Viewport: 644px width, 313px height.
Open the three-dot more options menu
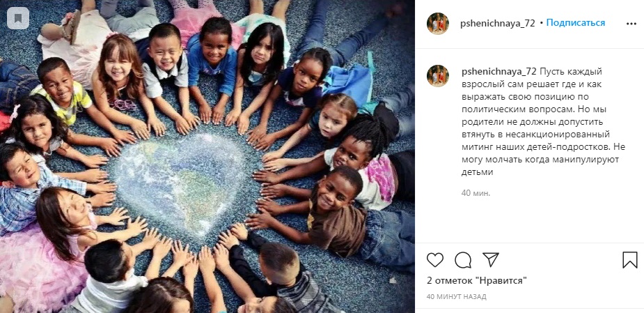coord(631,24)
